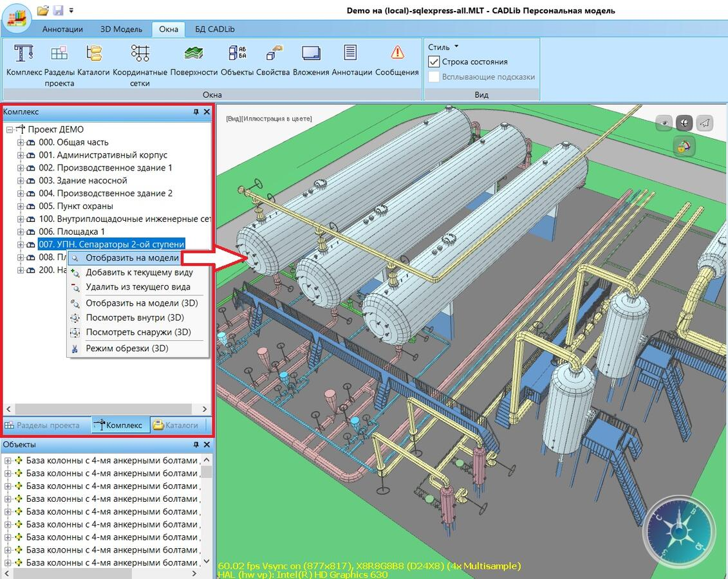Viewport: 728px width, 579px height.
Task: Switch to the 3D Модель ribbon tab
Action: pos(121,29)
